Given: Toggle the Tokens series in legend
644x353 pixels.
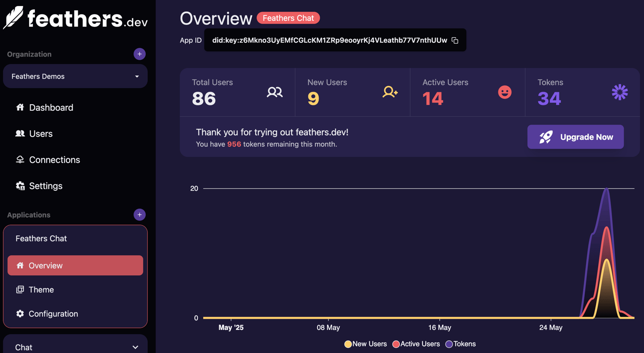Looking at the screenshot, I should (461, 344).
